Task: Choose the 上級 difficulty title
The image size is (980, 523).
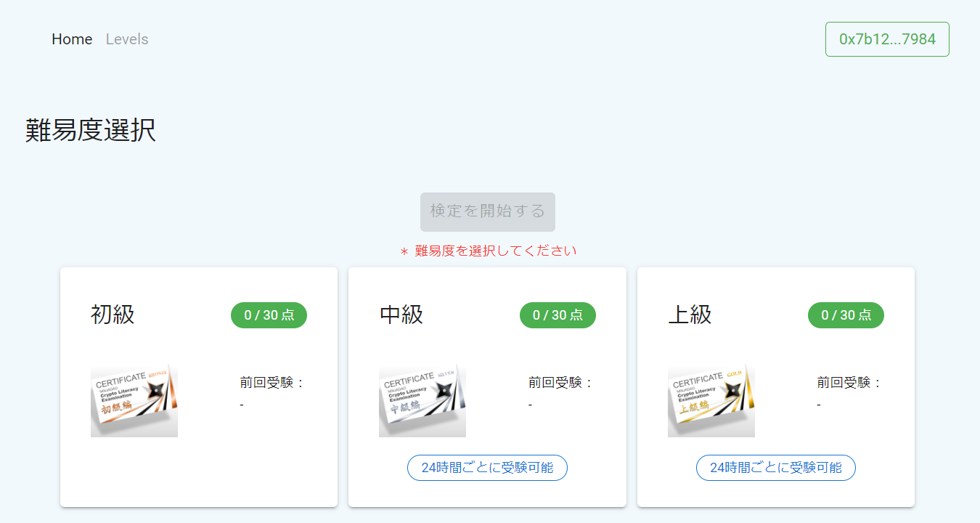Action: (x=690, y=315)
